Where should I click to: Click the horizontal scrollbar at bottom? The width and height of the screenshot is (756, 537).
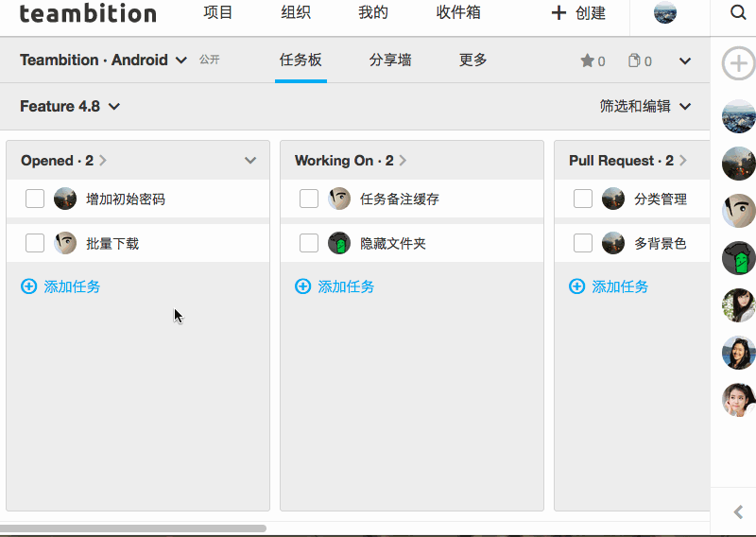(132, 528)
